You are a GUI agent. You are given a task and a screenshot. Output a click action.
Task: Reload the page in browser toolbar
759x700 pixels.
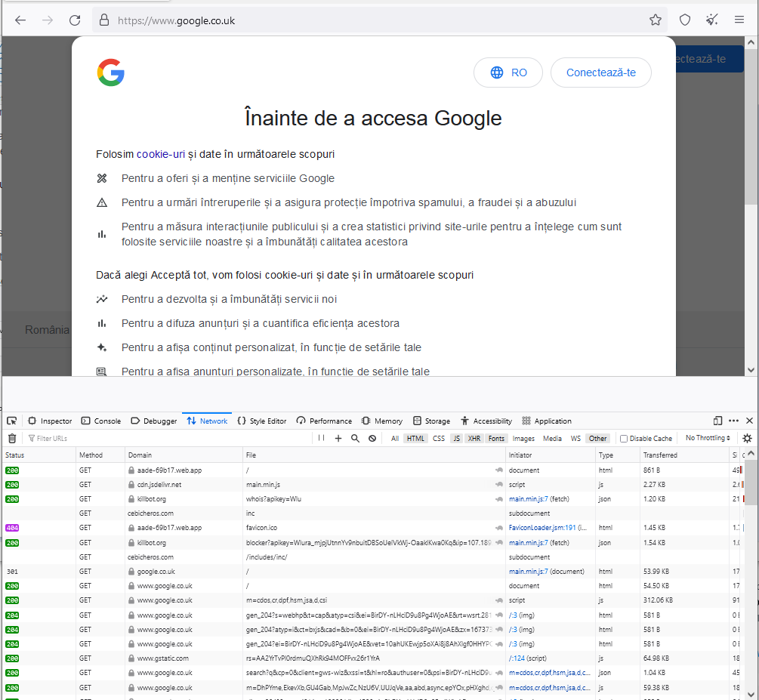(x=74, y=20)
